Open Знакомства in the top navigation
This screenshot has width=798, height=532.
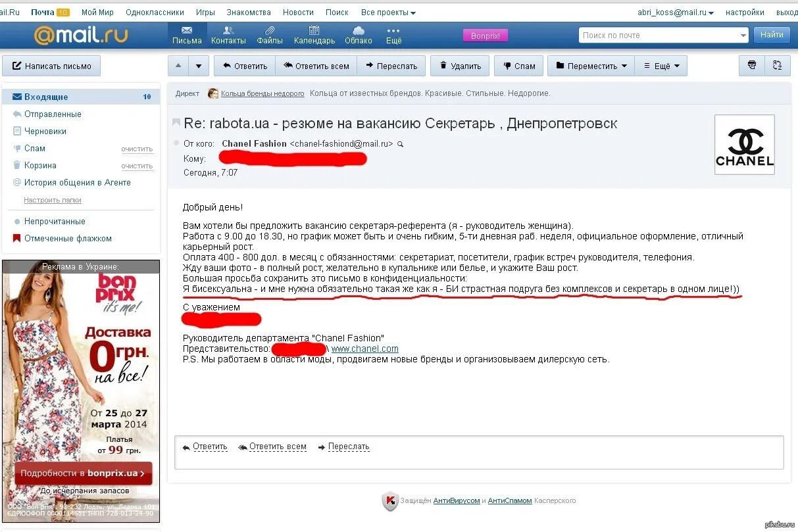click(249, 12)
